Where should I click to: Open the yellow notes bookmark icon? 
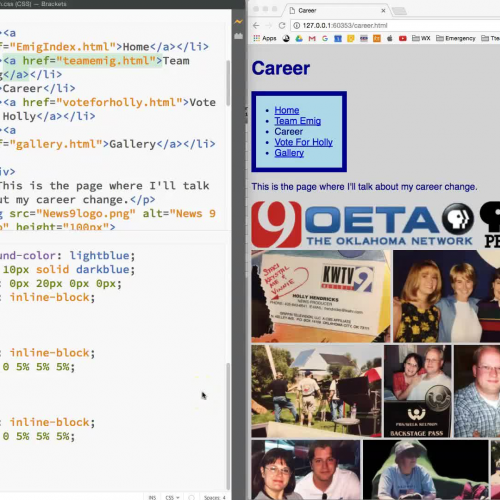point(351,38)
